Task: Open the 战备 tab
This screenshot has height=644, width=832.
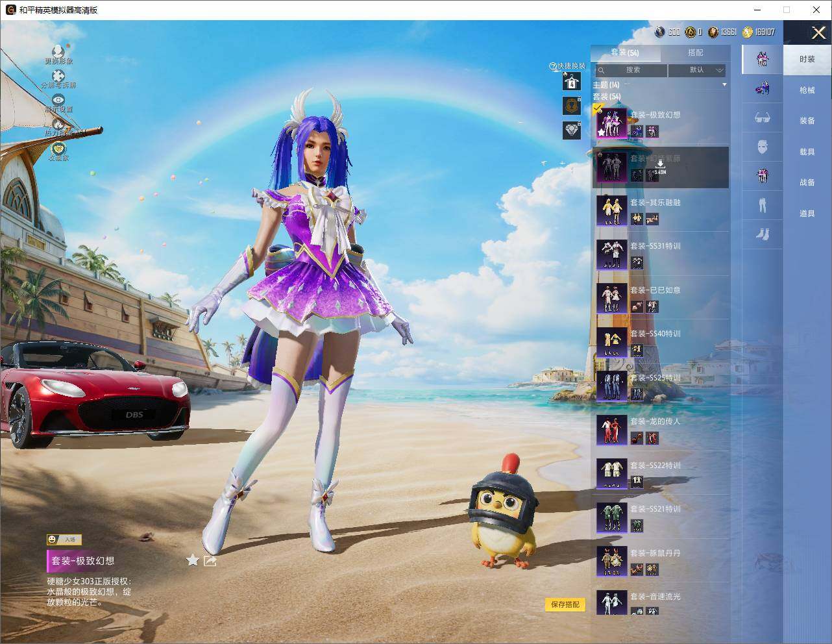Action: [807, 182]
